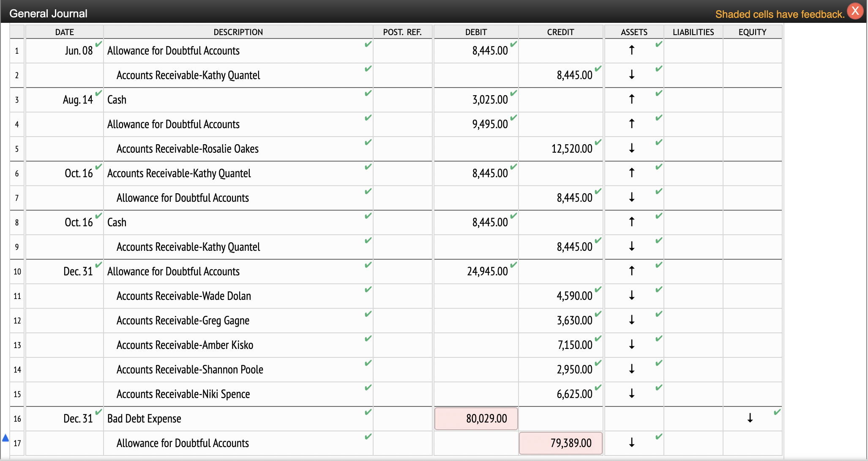This screenshot has height=461, width=868.
Task: Click the DESCRIPTION column header
Action: [238, 32]
